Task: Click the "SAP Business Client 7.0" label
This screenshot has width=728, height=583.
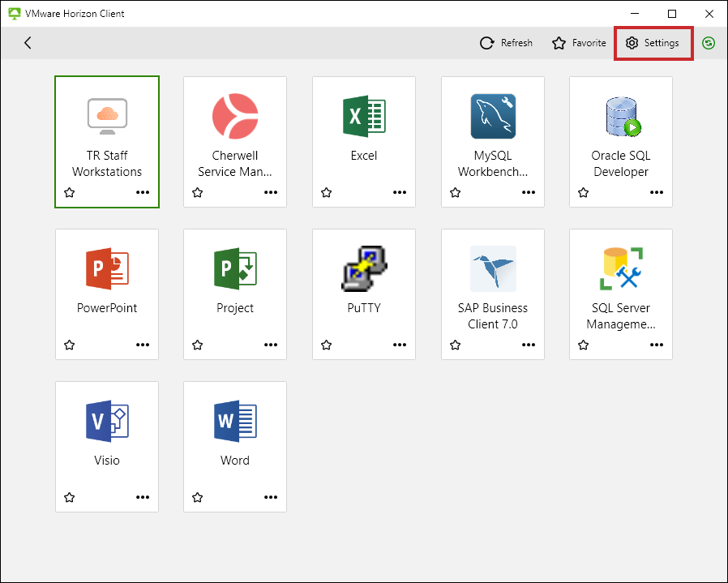Action: pyautogui.click(x=493, y=316)
